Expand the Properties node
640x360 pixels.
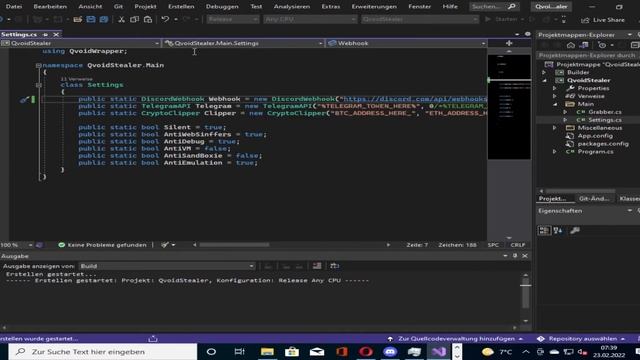pyautogui.click(x=554, y=88)
